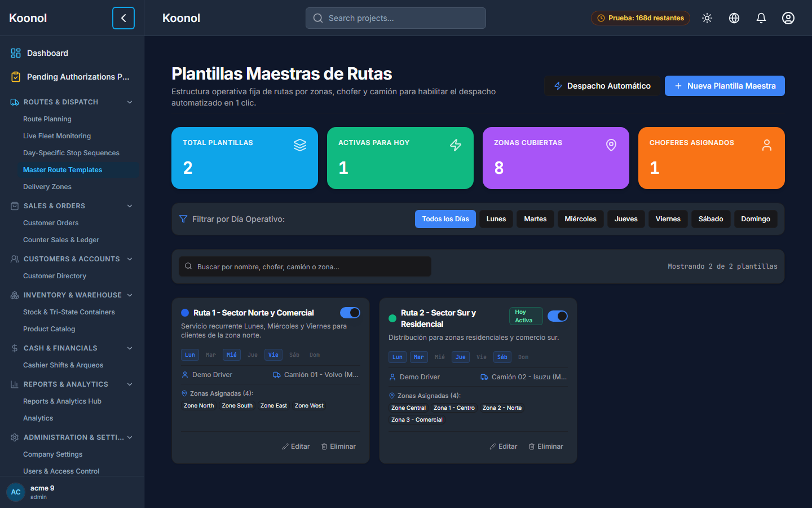Click the trash Eliminar icon for Ruta 2
812x508 pixels.
[532, 446]
